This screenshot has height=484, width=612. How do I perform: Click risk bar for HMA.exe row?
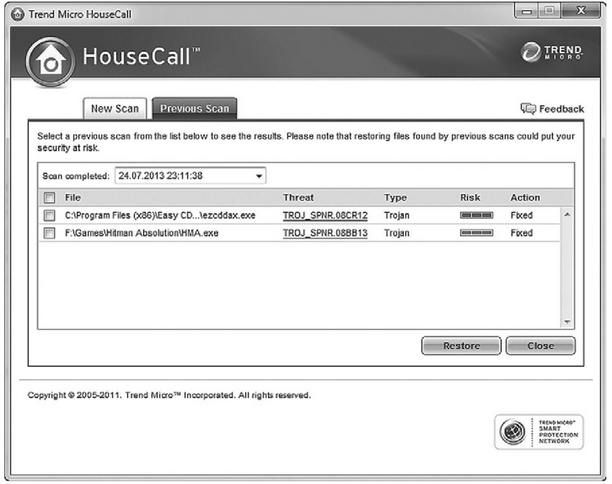click(x=476, y=233)
